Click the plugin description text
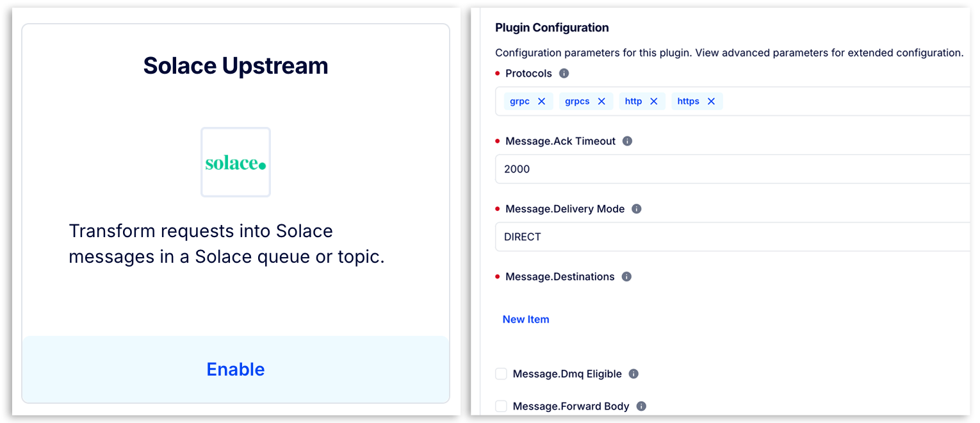This screenshot has width=980, height=423. (227, 244)
